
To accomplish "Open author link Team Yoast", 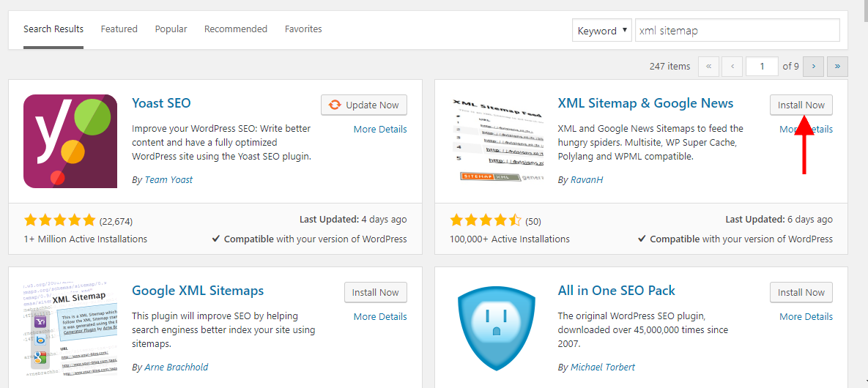I will tap(169, 180).
